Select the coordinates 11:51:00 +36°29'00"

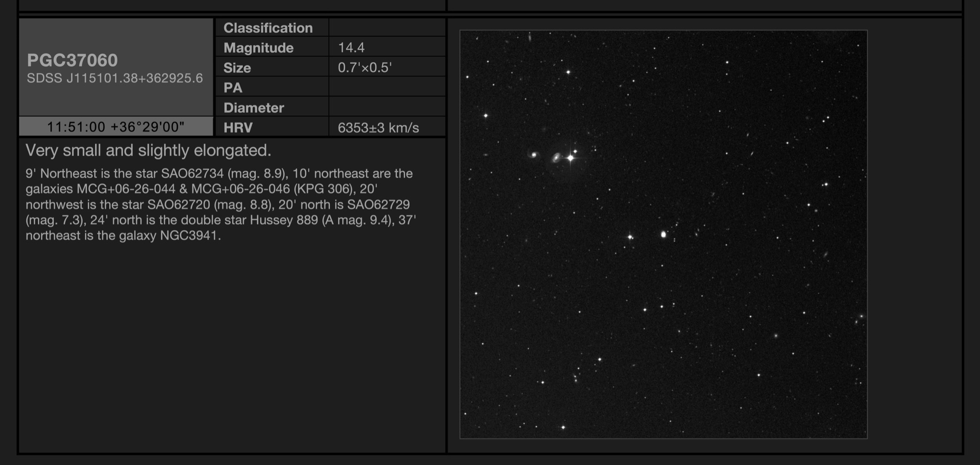[116, 126]
